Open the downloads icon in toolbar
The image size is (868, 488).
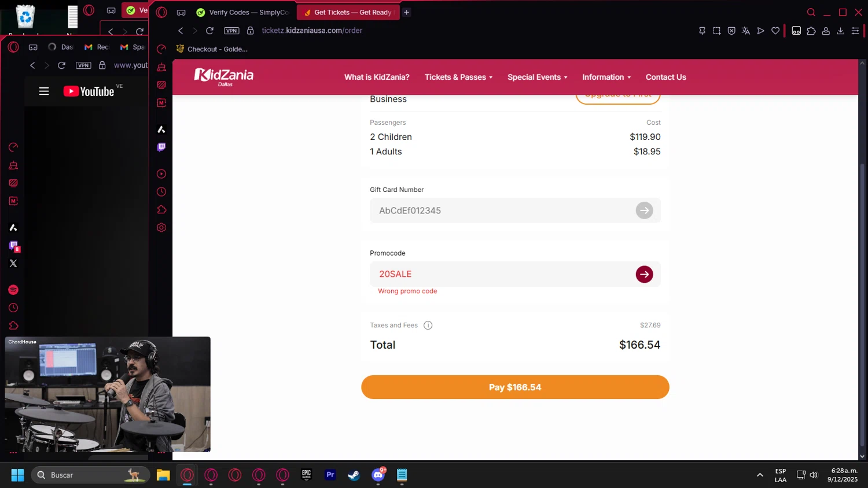(x=840, y=31)
